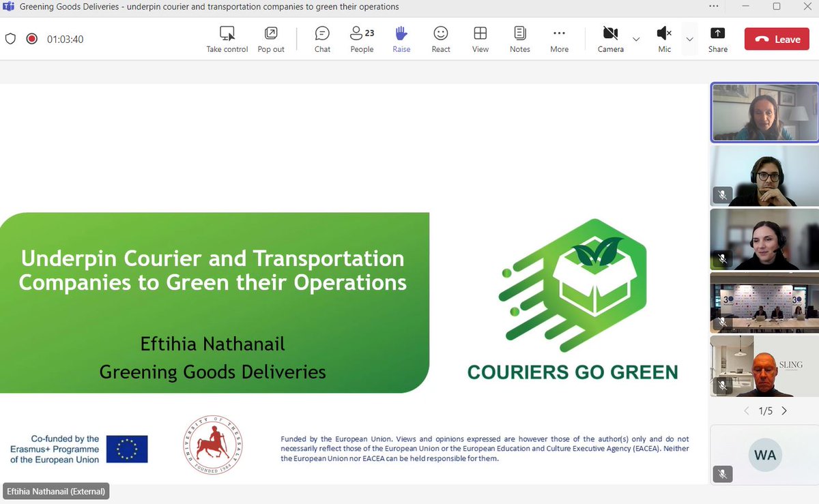Click muted mic icon on glasses woman tile
This screenshot has height=504, width=819.
pos(722,194)
